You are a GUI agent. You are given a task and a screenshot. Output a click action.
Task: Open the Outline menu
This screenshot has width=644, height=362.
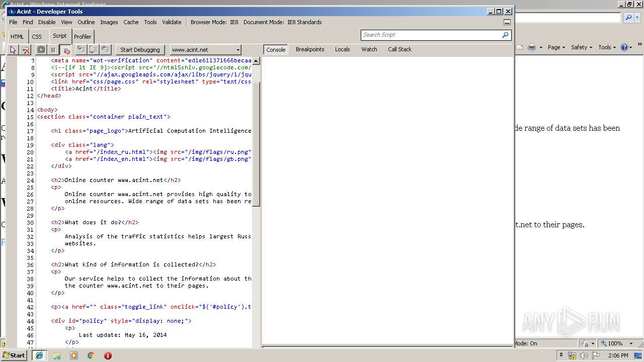coord(86,22)
